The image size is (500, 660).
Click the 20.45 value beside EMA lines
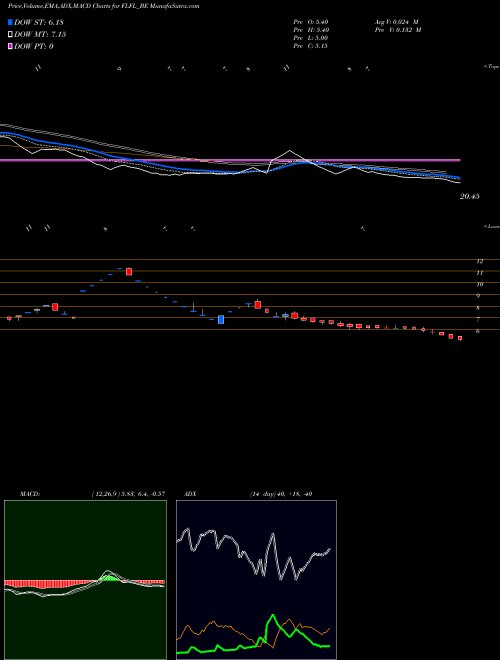[x=470, y=196]
